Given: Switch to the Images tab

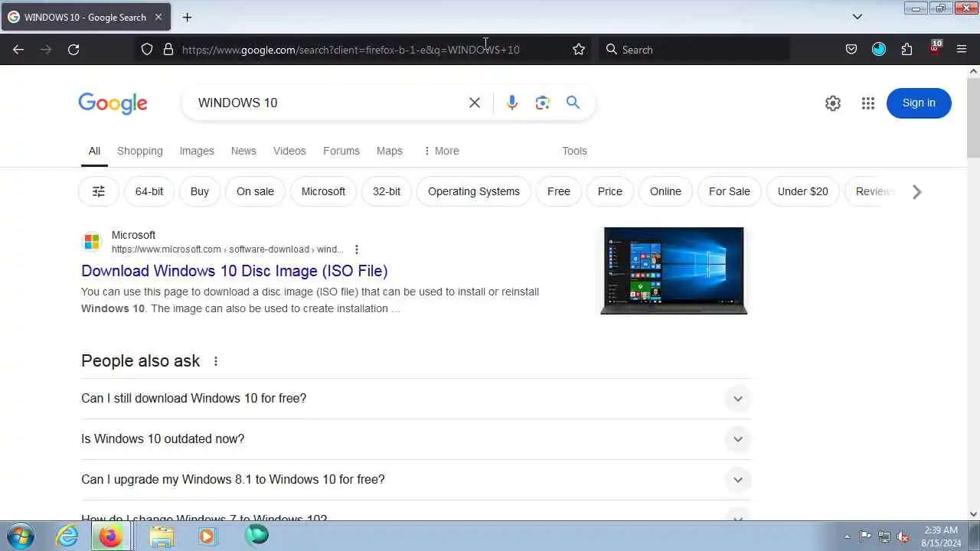Looking at the screenshot, I should (197, 151).
